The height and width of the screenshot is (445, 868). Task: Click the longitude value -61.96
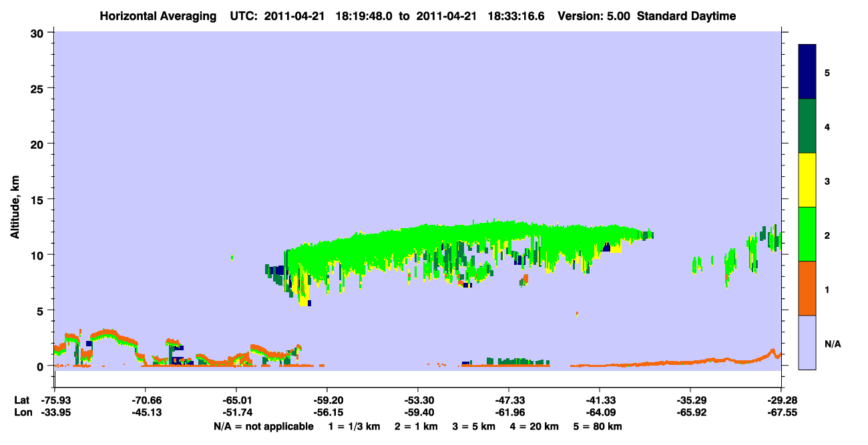click(x=509, y=412)
